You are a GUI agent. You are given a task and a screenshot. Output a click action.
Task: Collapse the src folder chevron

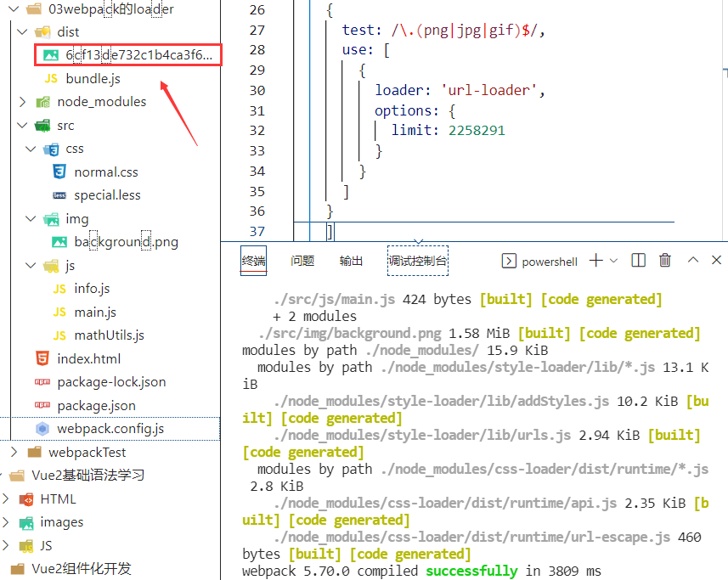[x=22, y=126]
